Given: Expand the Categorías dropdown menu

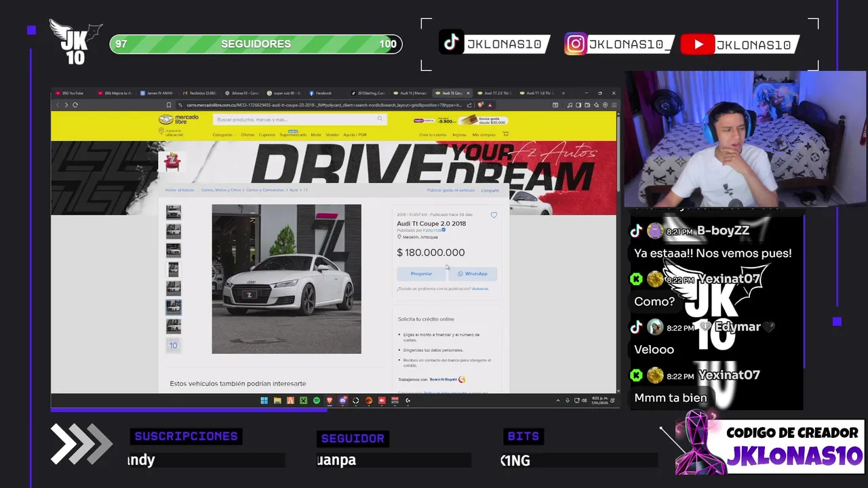Looking at the screenshot, I should (x=224, y=135).
